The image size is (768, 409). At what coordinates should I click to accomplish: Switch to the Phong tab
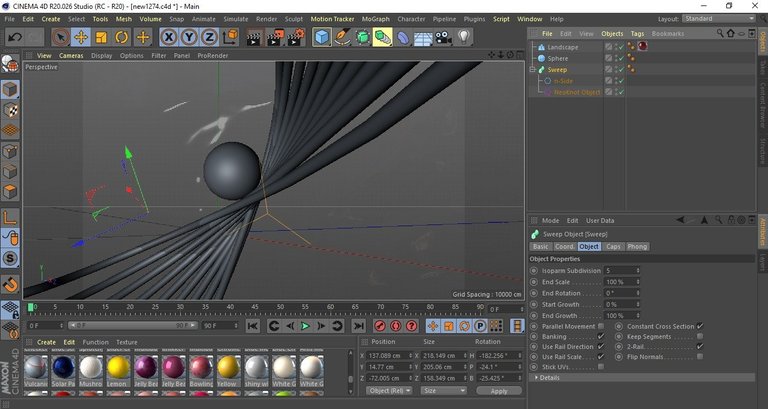(x=637, y=247)
